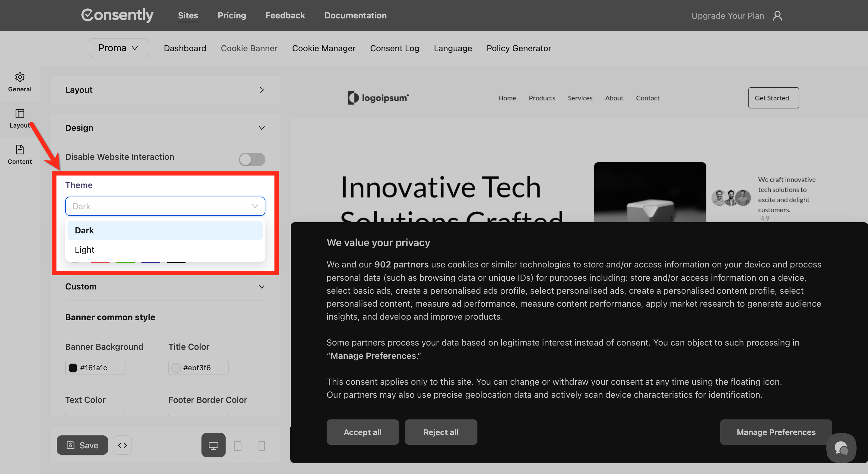This screenshot has height=474, width=868.
Task: Toggle Disable Website Interaction switch
Action: click(252, 159)
